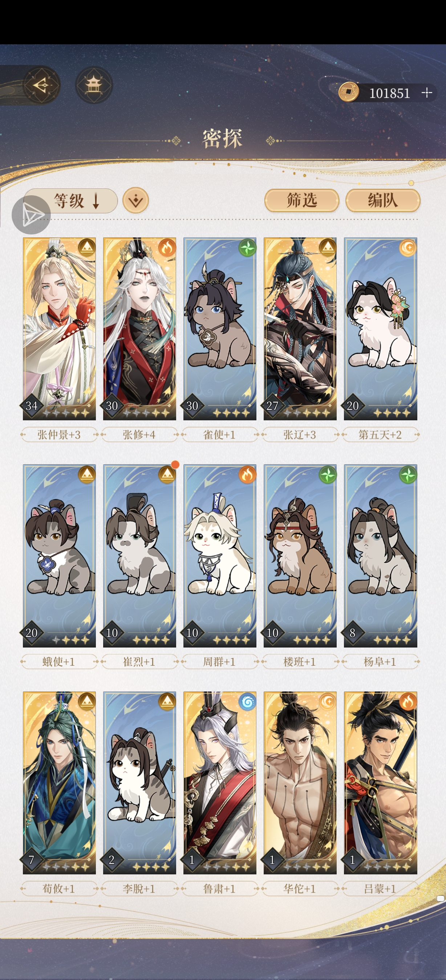The width and height of the screenshot is (446, 980).
Task: Click wind element icon on 雀使 card
Action: pos(247,248)
